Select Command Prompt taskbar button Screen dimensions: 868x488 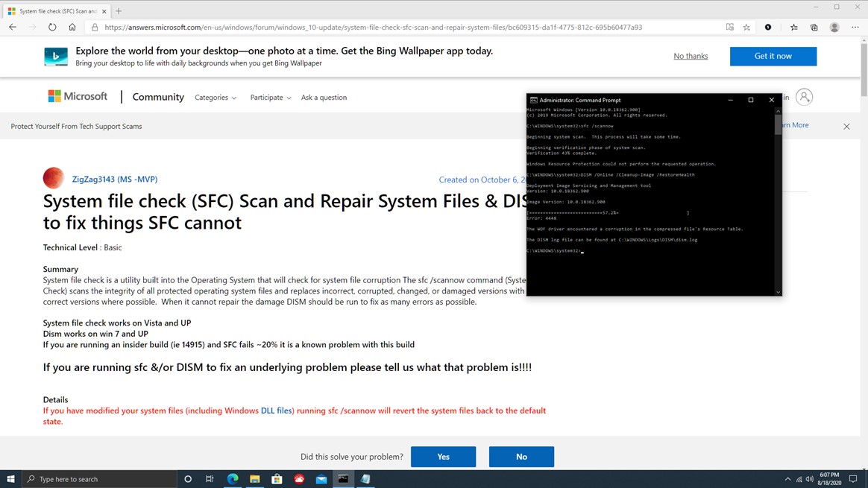(x=343, y=479)
